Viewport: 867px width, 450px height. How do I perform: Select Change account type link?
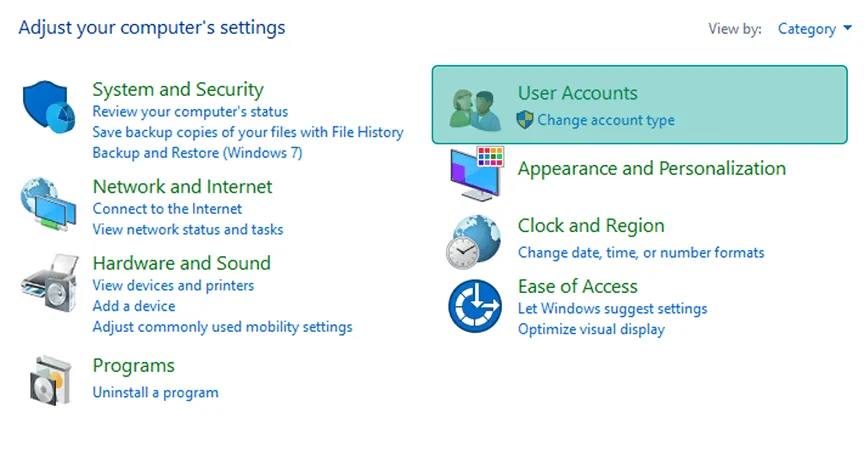tap(606, 120)
